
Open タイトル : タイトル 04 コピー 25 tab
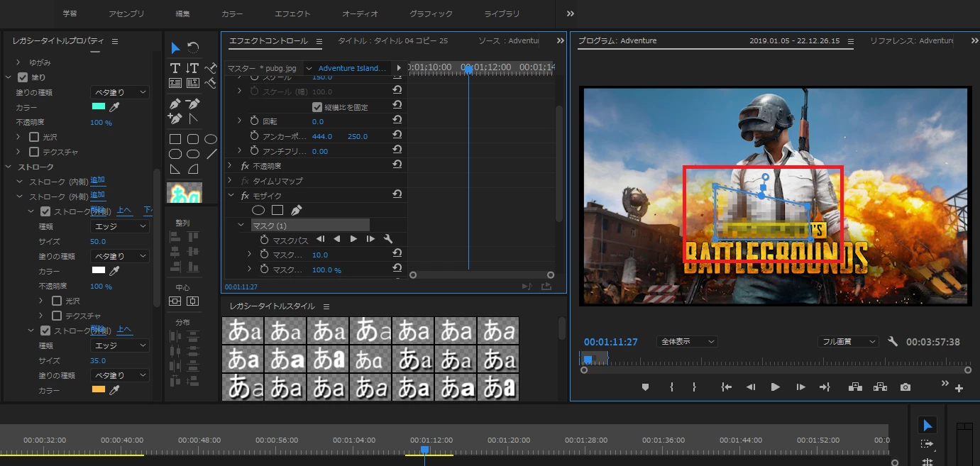coord(393,41)
